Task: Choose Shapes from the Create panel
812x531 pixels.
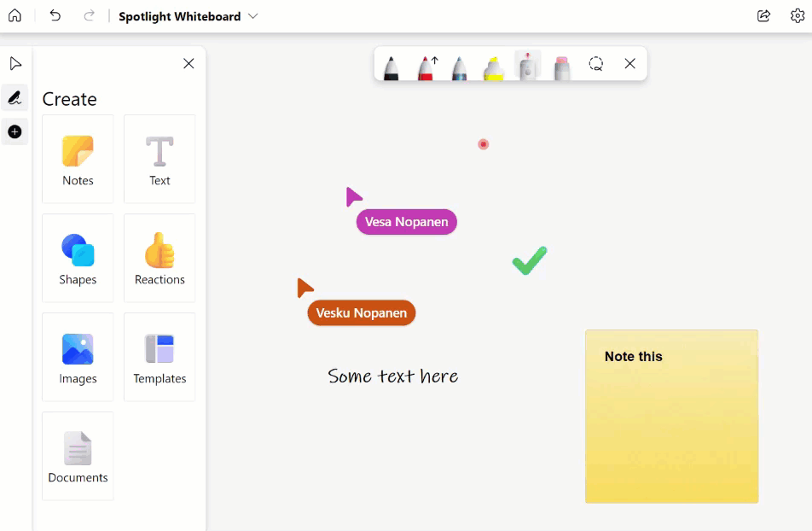Action: click(x=78, y=259)
